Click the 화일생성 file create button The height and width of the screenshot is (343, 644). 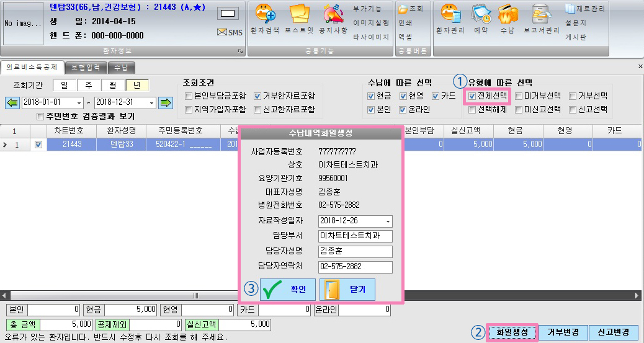pos(512,332)
